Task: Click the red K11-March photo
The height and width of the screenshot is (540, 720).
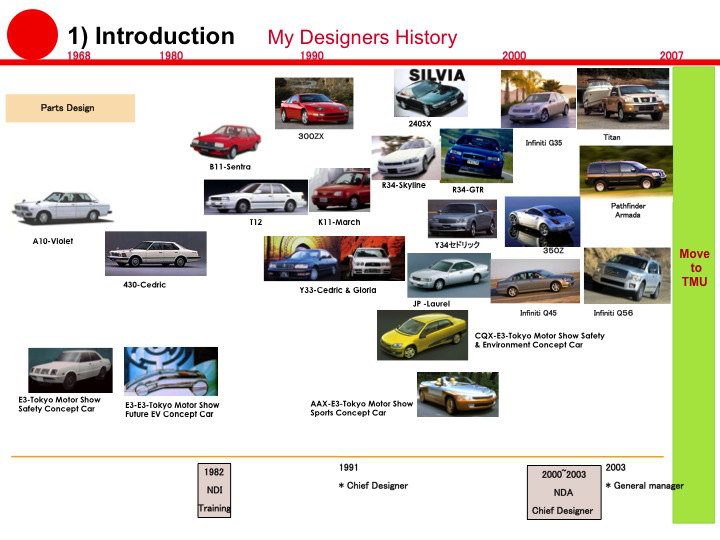Action: [339, 190]
